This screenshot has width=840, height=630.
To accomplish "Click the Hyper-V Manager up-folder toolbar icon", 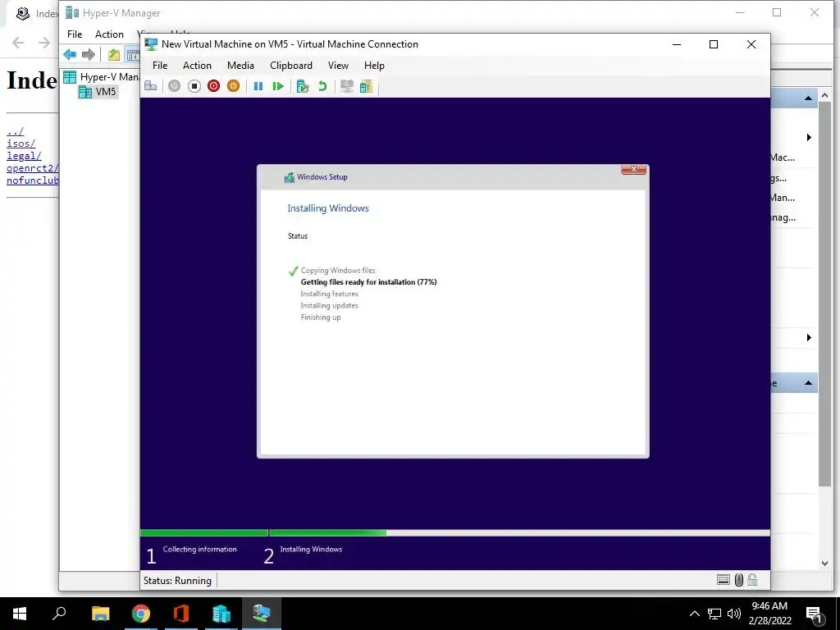I will point(113,54).
